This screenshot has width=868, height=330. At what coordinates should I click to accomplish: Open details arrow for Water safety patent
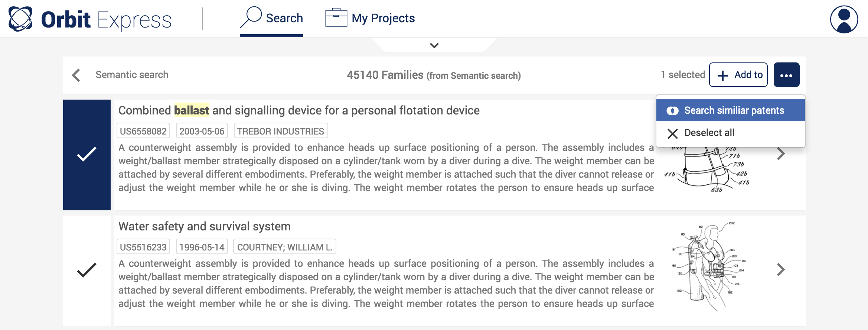tap(781, 269)
